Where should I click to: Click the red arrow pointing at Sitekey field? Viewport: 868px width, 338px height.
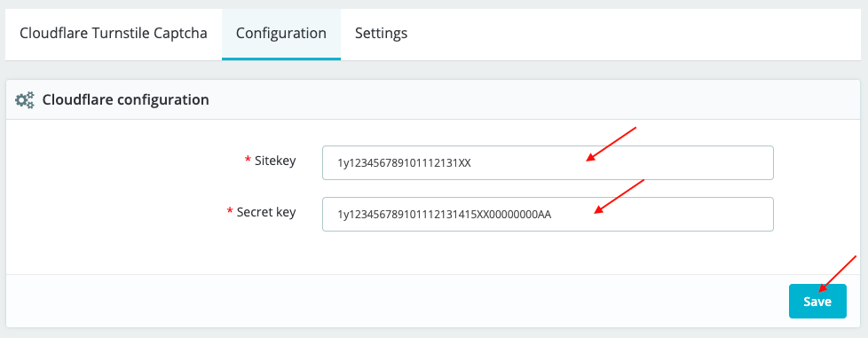[612, 144]
